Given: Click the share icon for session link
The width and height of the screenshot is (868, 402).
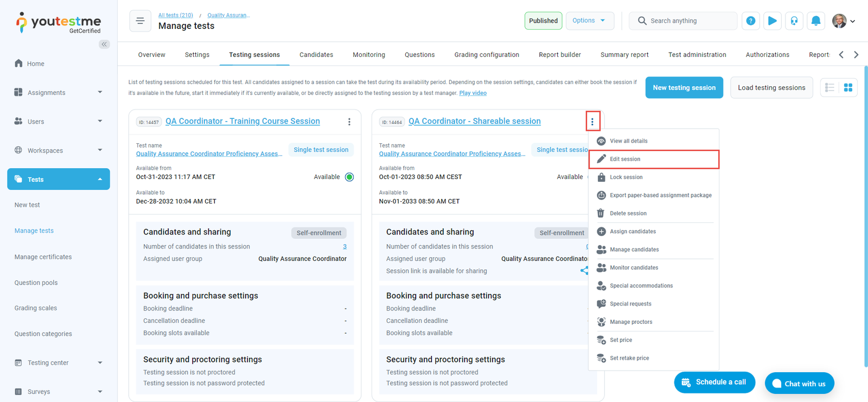Looking at the screenshot, I should point(584,270).
